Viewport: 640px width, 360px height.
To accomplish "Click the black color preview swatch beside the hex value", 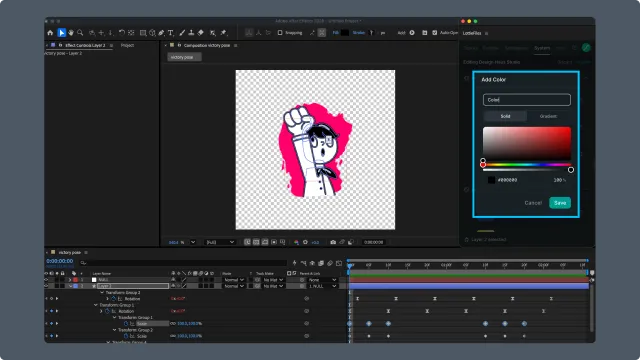I will point(491,180).
